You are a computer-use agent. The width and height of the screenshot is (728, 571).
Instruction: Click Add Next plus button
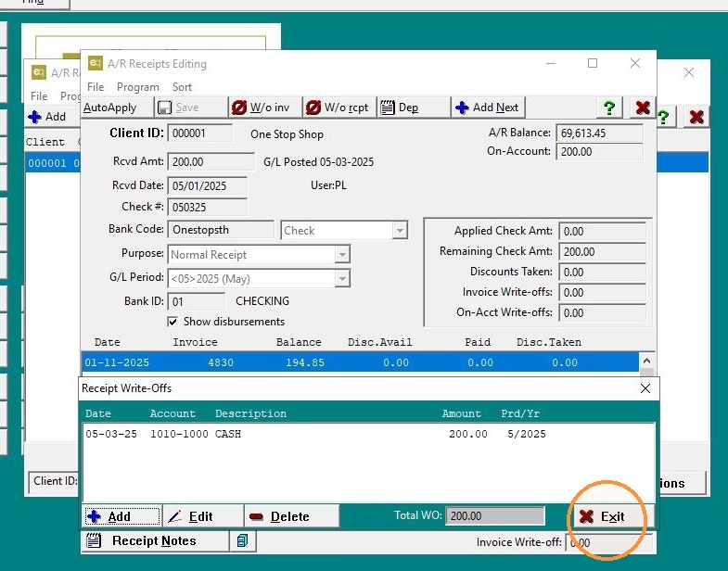click(x=489, y=108)
